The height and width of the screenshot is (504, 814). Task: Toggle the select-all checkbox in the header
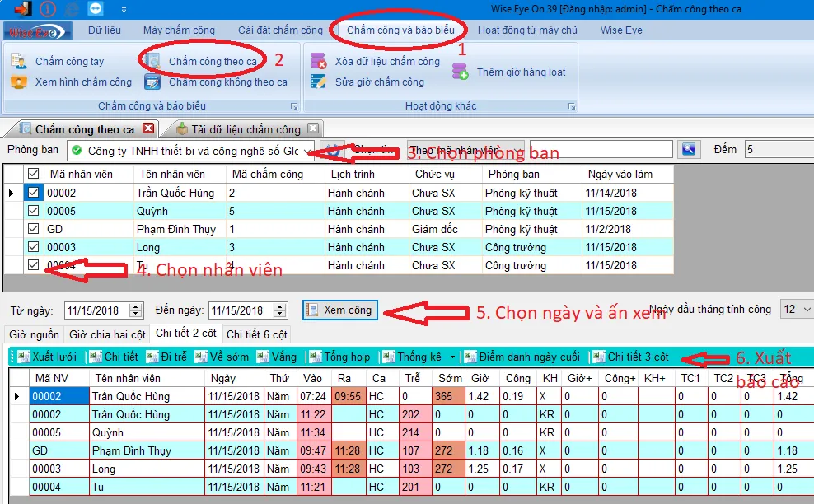point(33,174)
